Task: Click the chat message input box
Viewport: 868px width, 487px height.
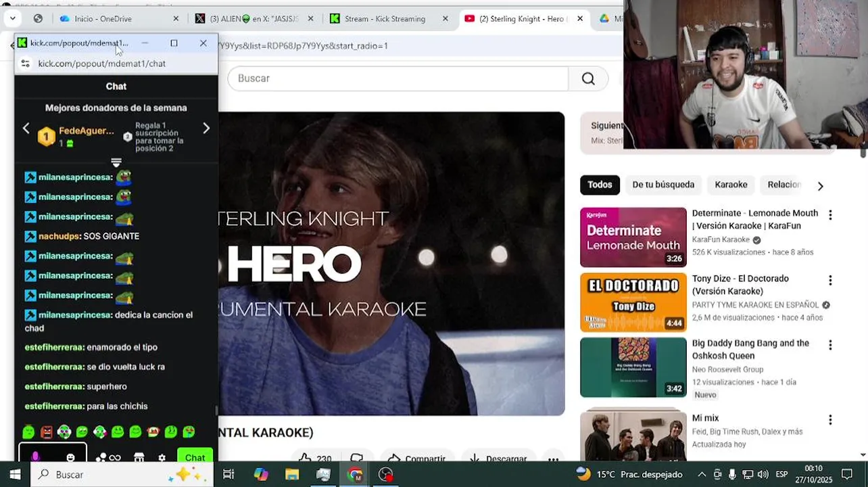Action: [53, 454]
